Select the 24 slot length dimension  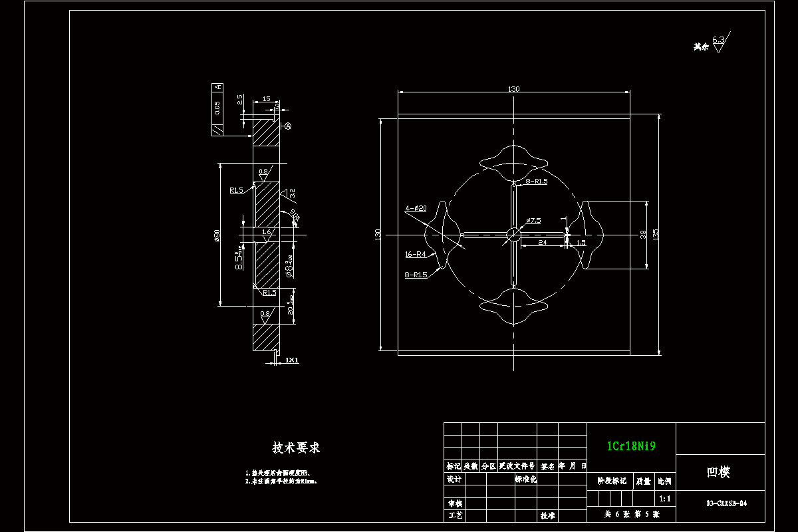click(x=543, y=243)
